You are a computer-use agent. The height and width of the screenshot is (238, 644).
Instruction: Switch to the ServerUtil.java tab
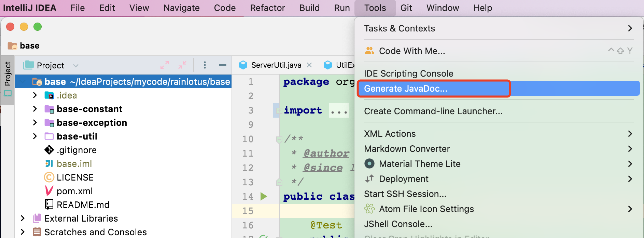coord(276,65)
